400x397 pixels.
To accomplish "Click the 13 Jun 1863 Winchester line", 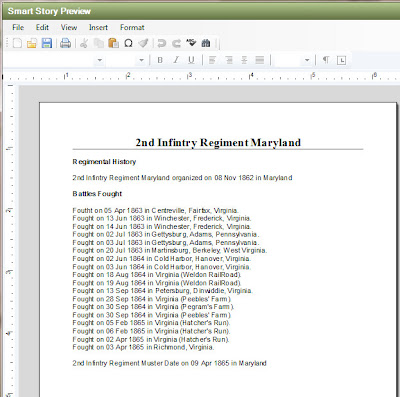I will point(162,219).
